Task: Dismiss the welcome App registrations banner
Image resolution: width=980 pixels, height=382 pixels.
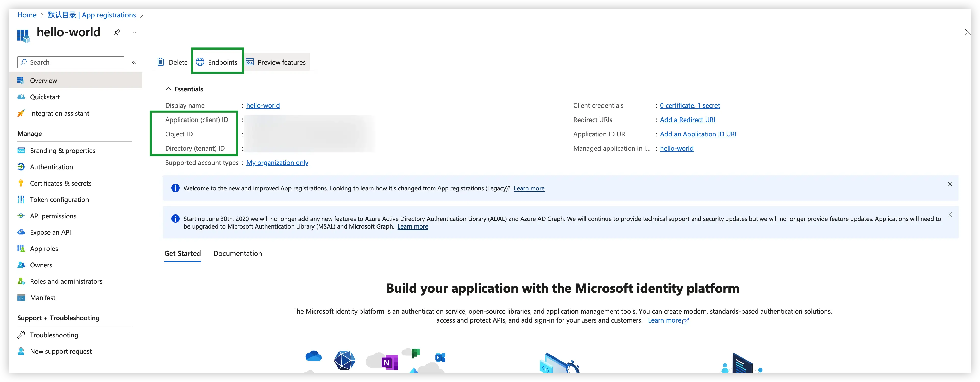Action: coord(950,184)
